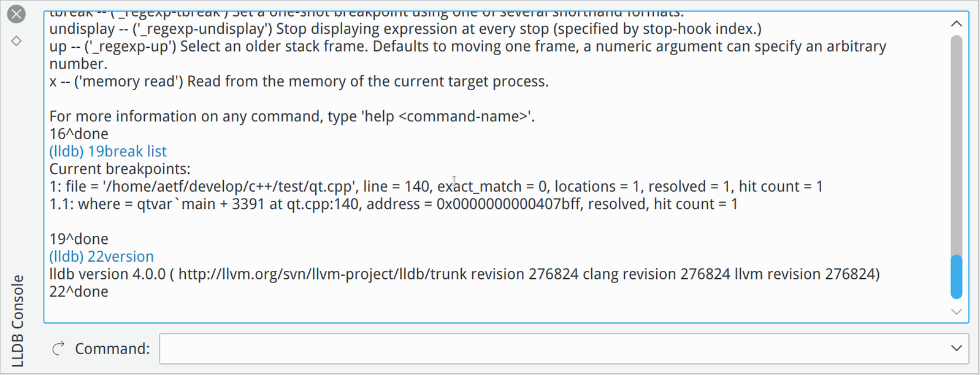Click the "Command:" label
This screenshot has width=980, height=375.
112,349
